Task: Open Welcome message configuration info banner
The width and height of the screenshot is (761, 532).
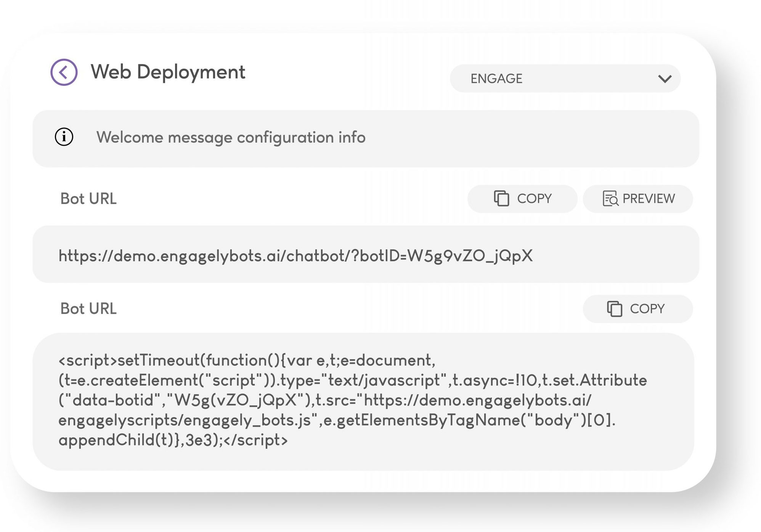Action: pos(366,138)
